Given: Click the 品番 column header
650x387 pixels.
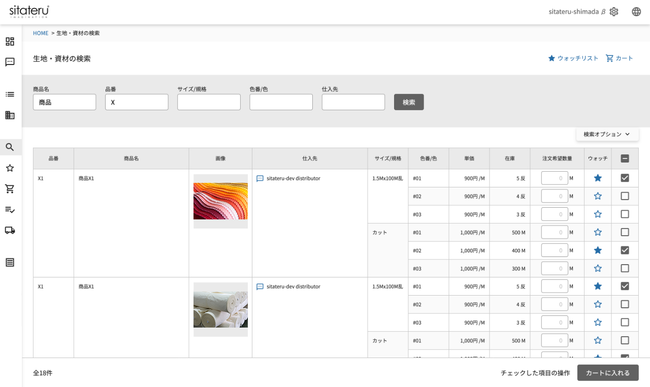Looking at the screenshot, I should click(x=53, y=159).
